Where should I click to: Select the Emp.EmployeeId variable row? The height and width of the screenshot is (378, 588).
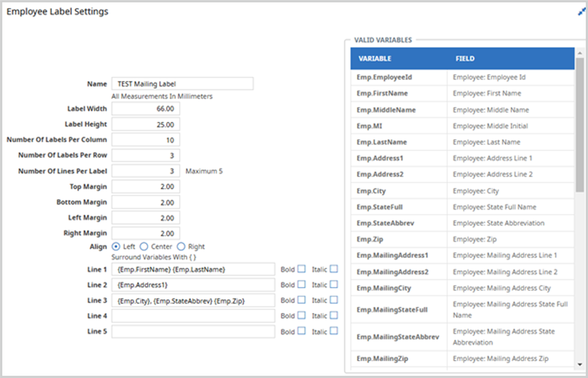[462, 77]
